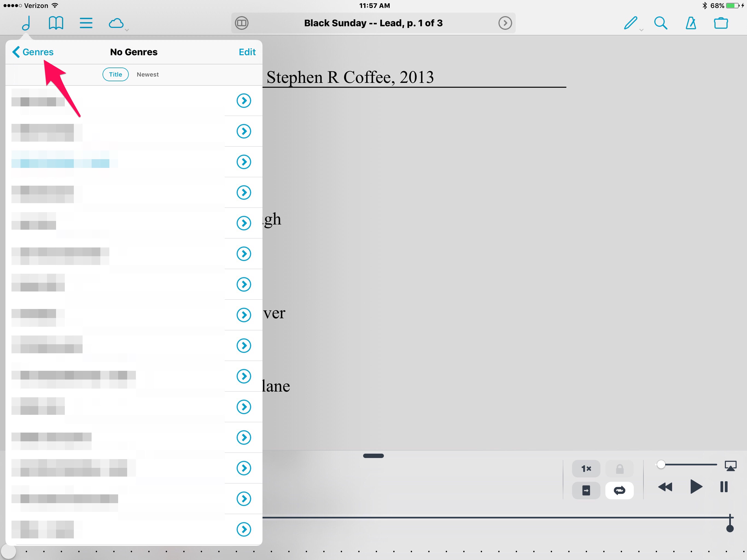Open the Setlists menu icon
747x560 pixels.
[86, 23]
